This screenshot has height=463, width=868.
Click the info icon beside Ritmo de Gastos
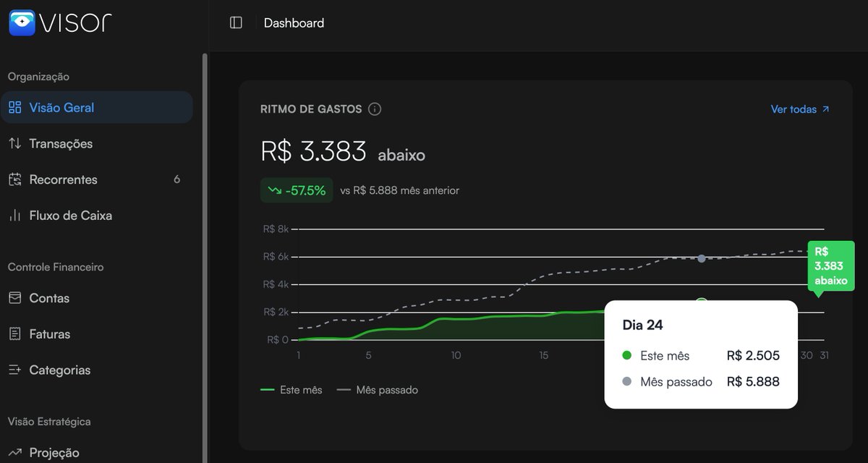(x=375, y=109)
